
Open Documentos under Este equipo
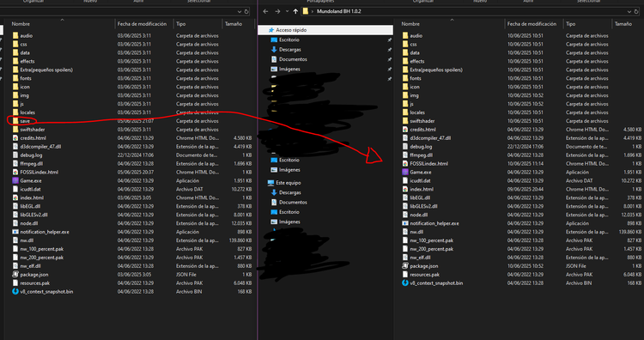click(x=294, y=203)
